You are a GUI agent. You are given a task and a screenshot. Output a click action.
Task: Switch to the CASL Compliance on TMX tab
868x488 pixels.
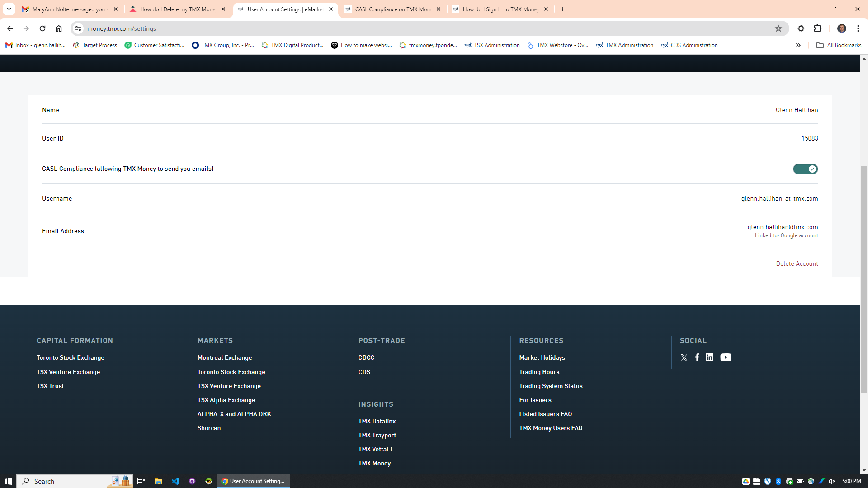click(392, 9)
